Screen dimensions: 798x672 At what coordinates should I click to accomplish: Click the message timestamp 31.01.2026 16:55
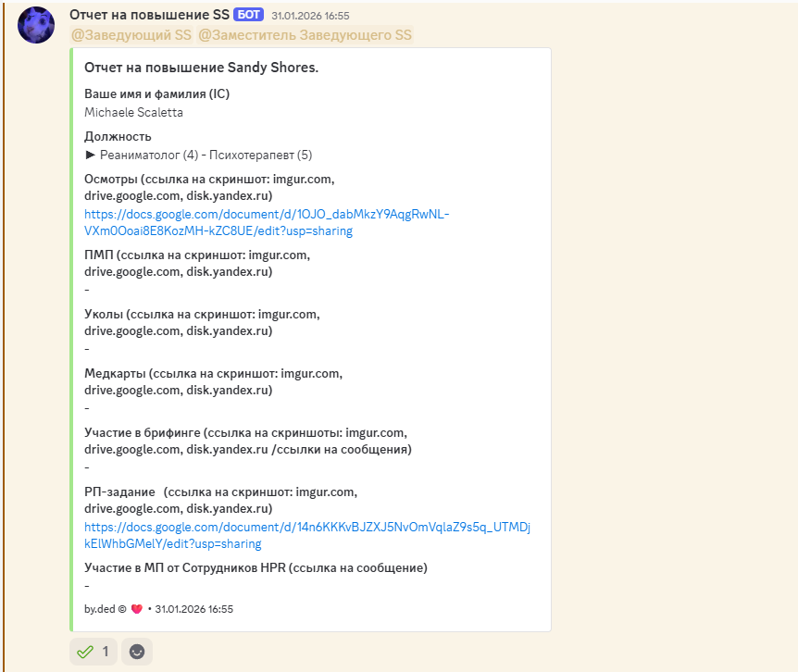coord(312,15)
